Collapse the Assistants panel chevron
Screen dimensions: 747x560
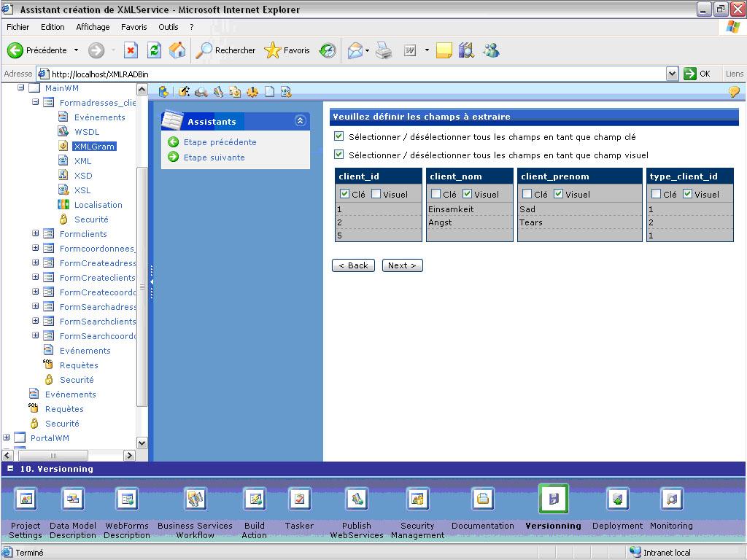coord(300,121)
